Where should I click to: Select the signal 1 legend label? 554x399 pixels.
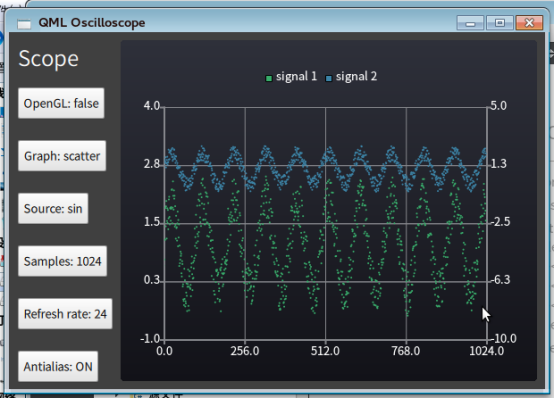point(296,76)
